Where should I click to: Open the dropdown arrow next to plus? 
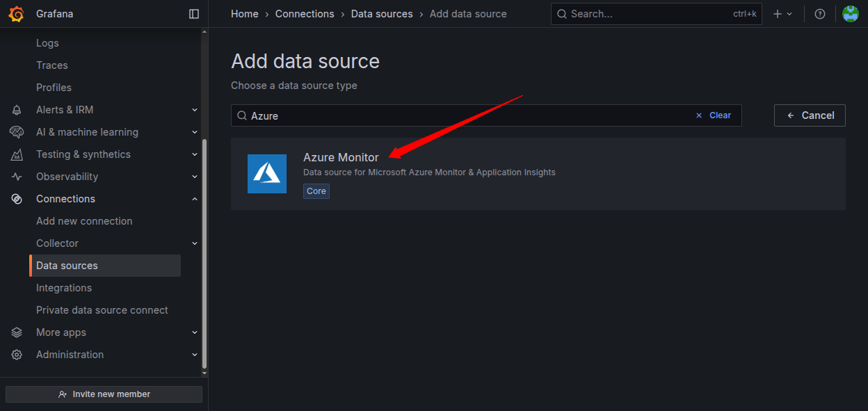[x=789, y=14]
